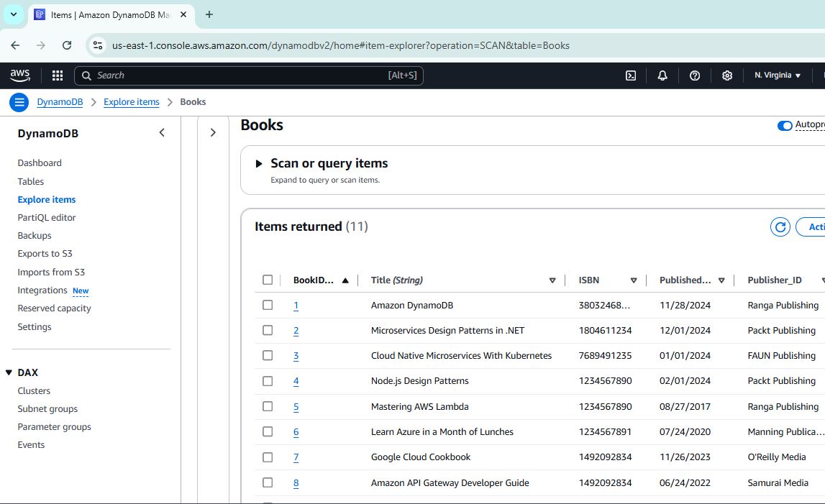Image resolution: width=825 pixels, height=504 pixels.
Task: Open item with BookID 4
Action: pos(296,381)
